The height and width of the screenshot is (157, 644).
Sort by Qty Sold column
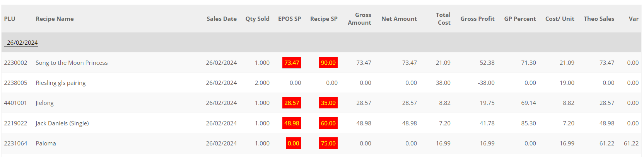point(257,19)
